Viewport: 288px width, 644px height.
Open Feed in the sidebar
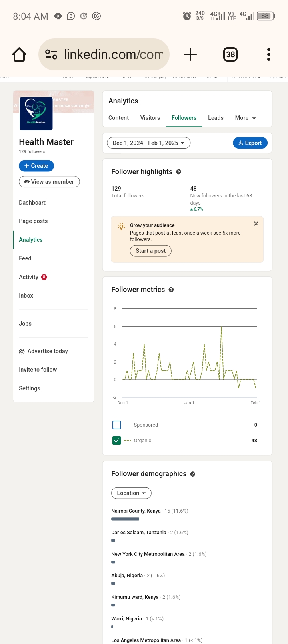tap(25, 258)
